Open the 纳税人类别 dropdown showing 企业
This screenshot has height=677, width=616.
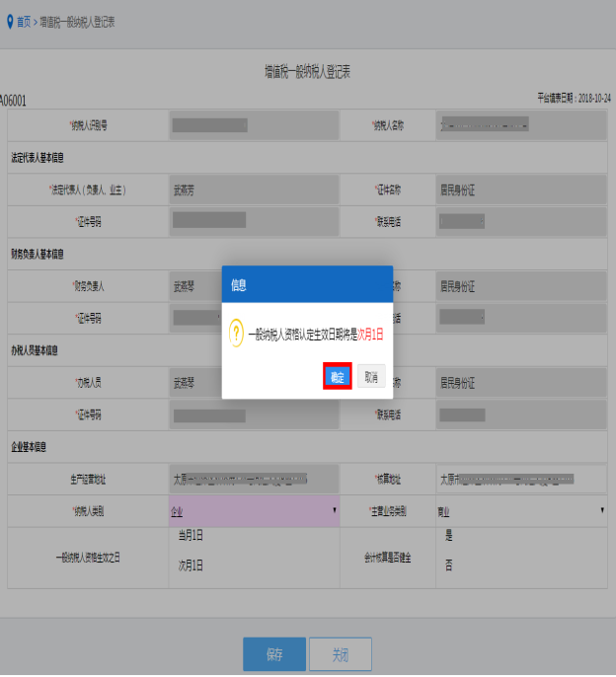(x=254, y=510)
